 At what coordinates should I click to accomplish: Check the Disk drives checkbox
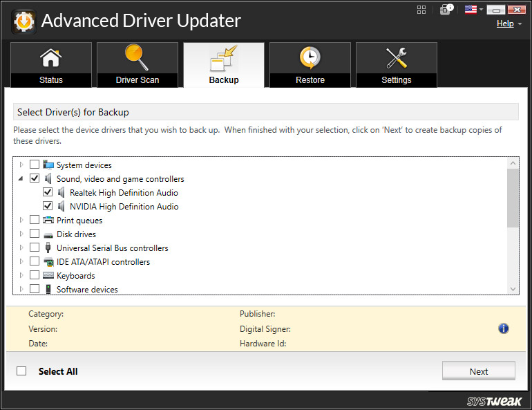pos(35,234)
